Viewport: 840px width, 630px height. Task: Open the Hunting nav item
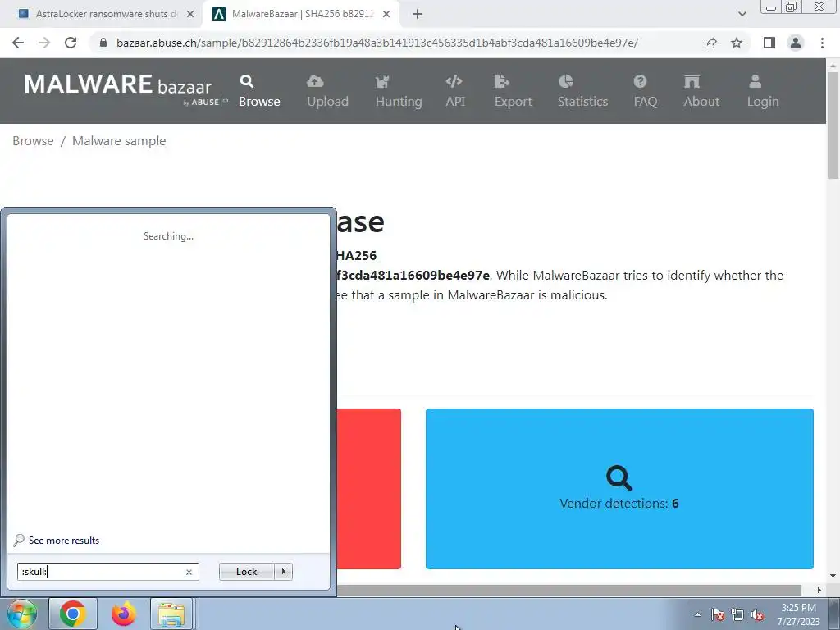point(399,91)
